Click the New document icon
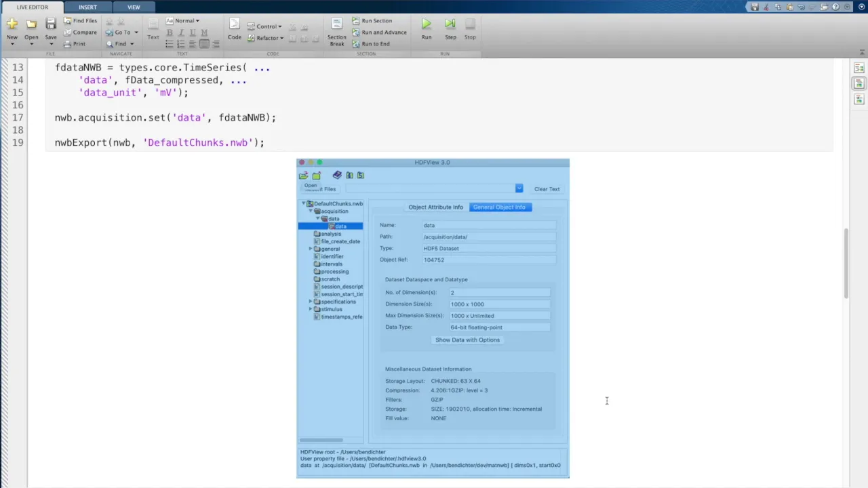Screen dimensions: 868x488 click(12, 24)
